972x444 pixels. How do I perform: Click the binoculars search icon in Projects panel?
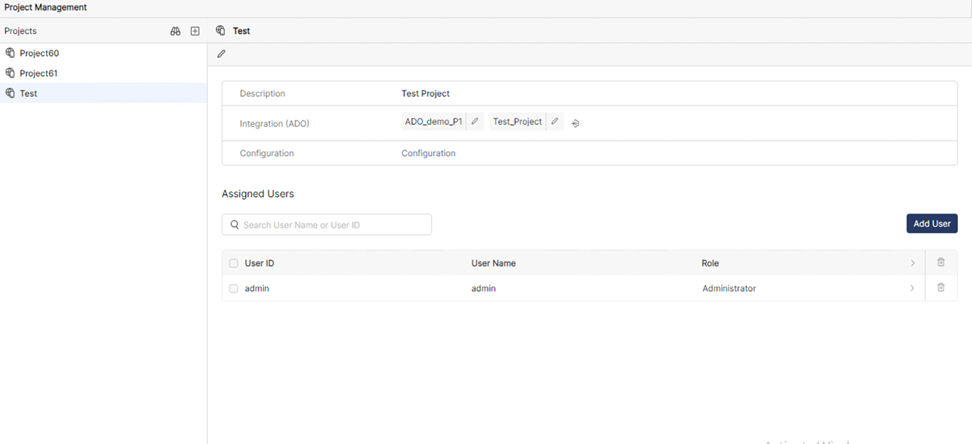[175, 31]
